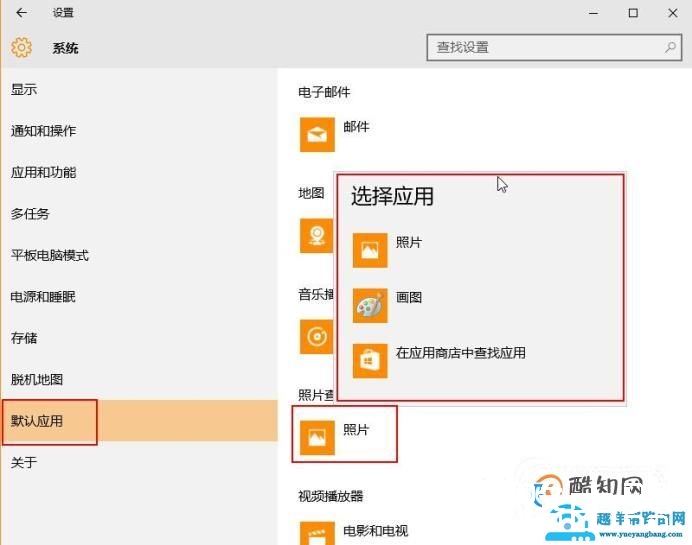Choose the 画图 paint palette icon
Viewport: 692px width, 545px height.
(370, 305)
